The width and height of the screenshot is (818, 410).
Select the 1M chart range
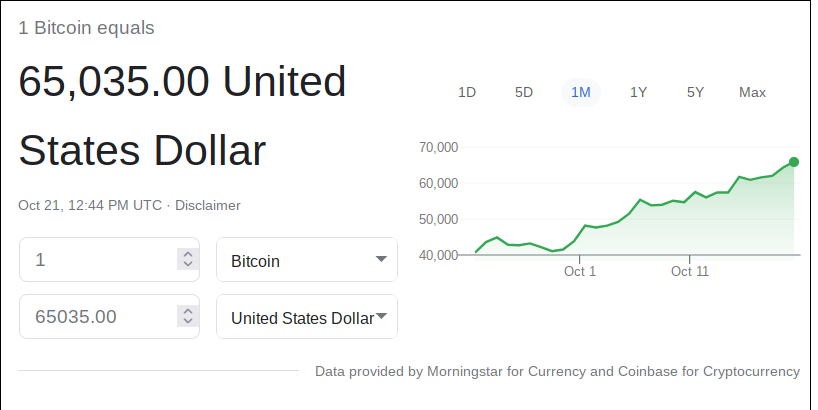click(x=581, y=92)
